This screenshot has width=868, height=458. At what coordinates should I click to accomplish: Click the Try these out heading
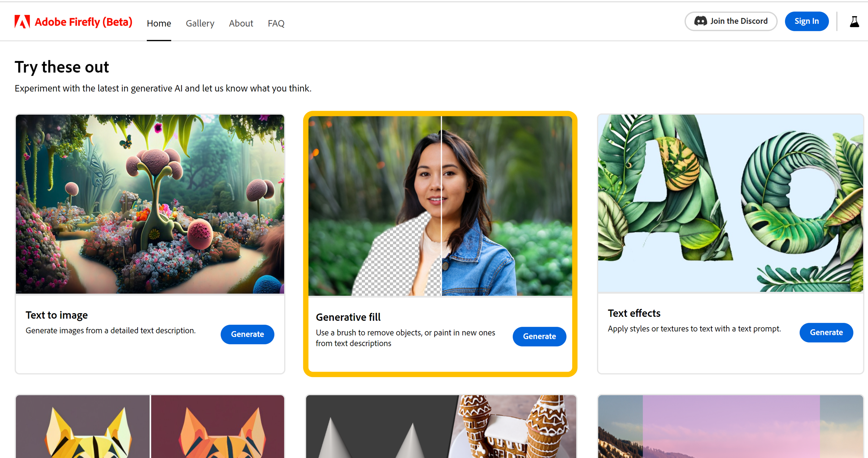(x=62, y=67)
